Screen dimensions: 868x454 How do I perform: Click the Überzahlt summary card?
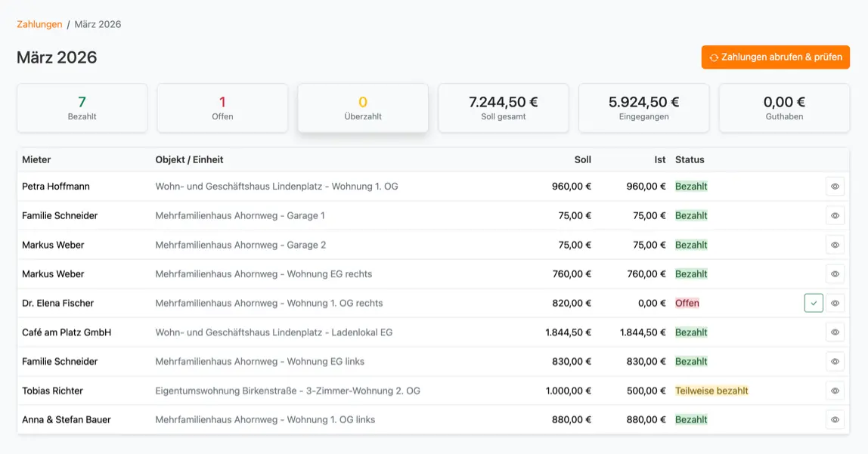(363, 108)
